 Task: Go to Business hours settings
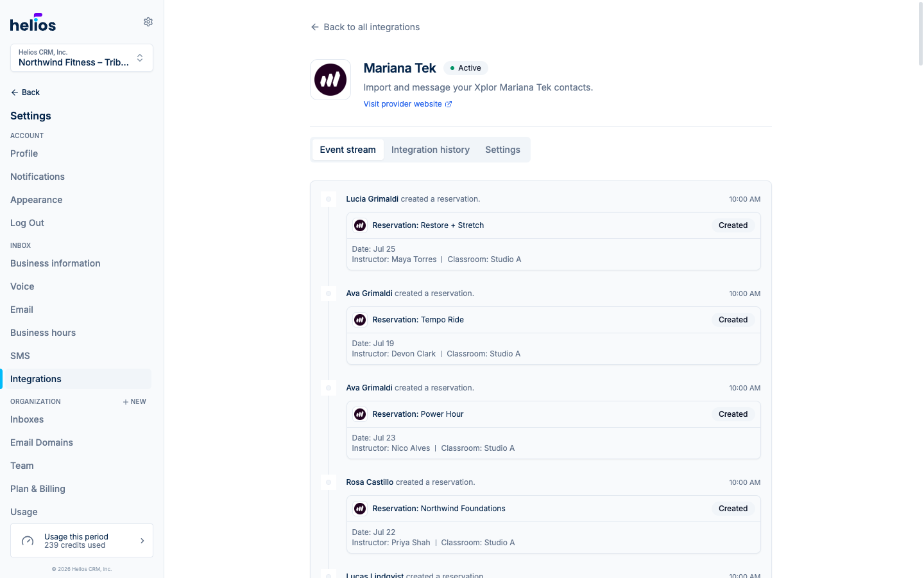(43, 333)
